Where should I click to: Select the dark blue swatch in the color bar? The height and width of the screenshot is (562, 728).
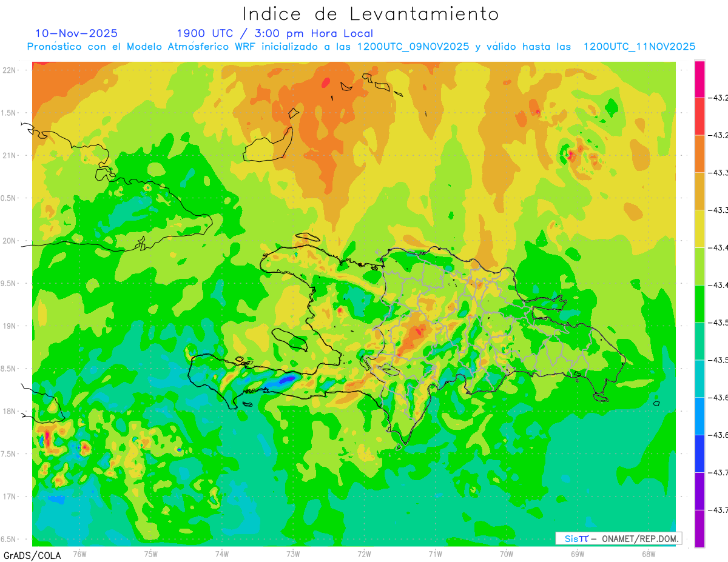(x=700, y=453)
